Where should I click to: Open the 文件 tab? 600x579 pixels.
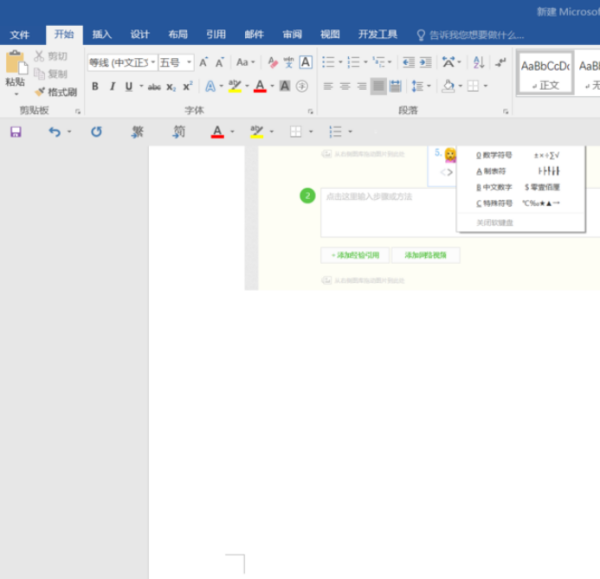pos(20,35)
